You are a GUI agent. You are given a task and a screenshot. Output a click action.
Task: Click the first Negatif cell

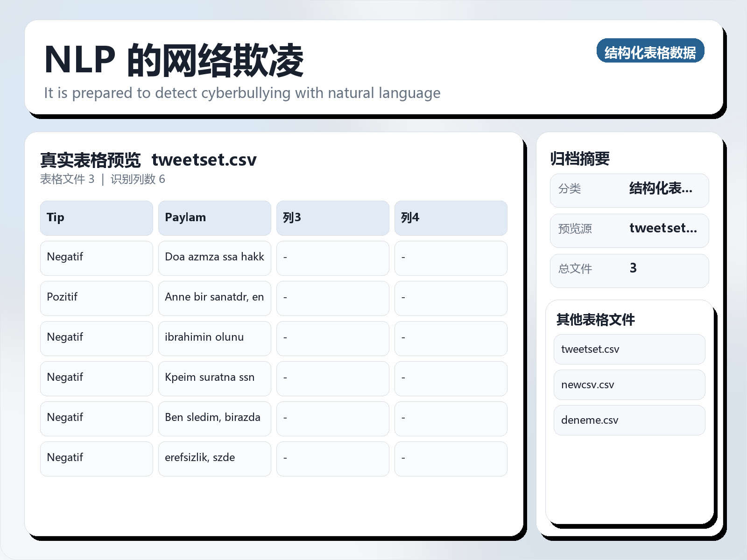pyautogui.click(x=96, y=258)
